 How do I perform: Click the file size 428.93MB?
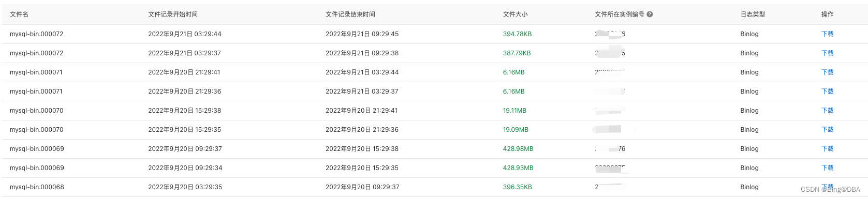coord(518,168)
